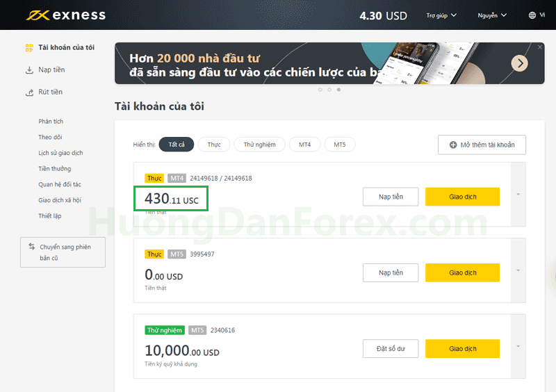
Task: Expand the MT4 24149618 account details arrow
Action: coord(518,194)
